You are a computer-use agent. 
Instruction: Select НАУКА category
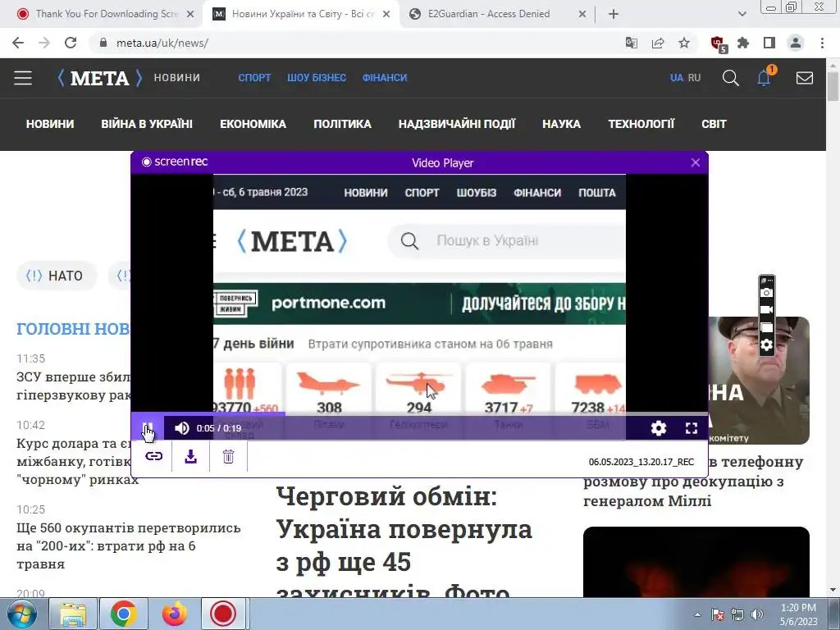coord(561,124)
